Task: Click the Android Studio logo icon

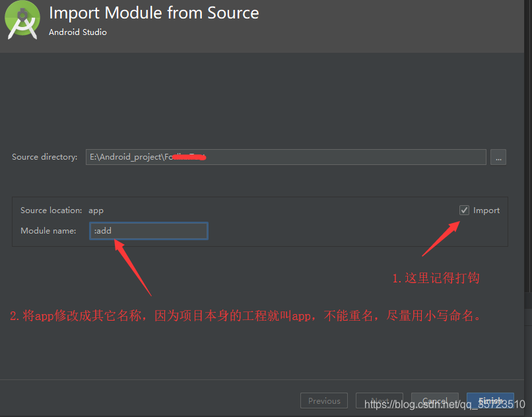Action: click(x=22, y=20)
